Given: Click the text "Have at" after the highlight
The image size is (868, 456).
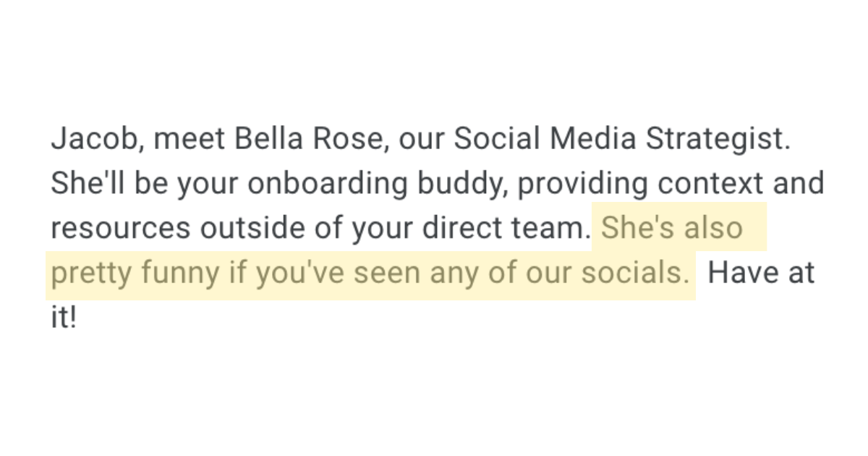Looking at the screenshot, I should point(761,273).
